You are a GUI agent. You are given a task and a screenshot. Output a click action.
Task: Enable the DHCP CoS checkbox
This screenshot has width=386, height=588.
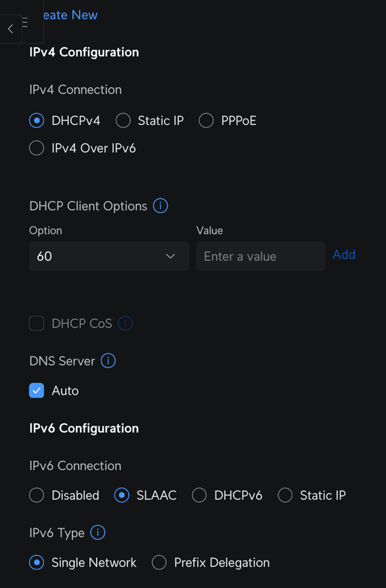click(x=36, y=323)
